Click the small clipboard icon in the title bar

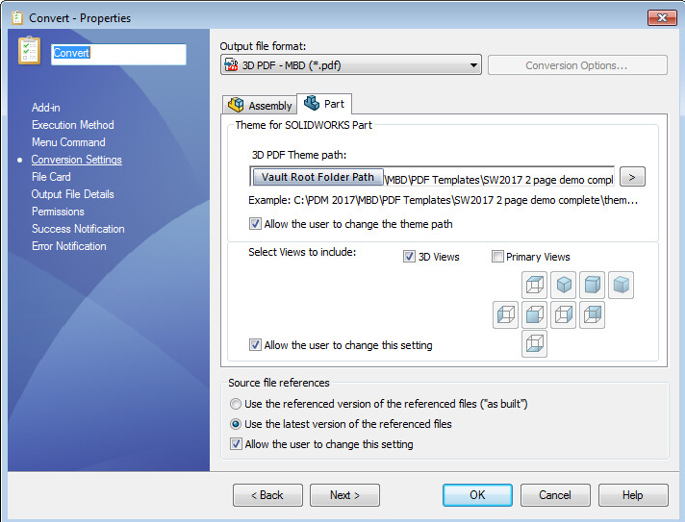tap(17, 17)
